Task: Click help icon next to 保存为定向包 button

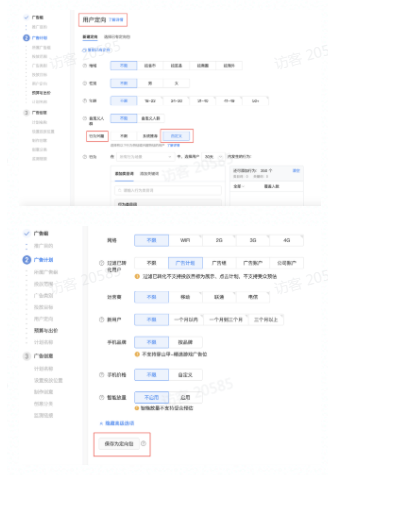Action: tap(143, 443)
